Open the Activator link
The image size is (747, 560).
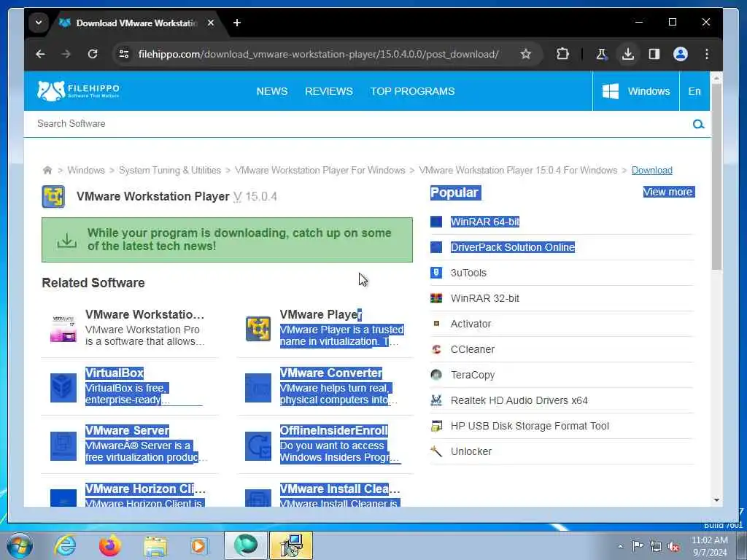471,324
